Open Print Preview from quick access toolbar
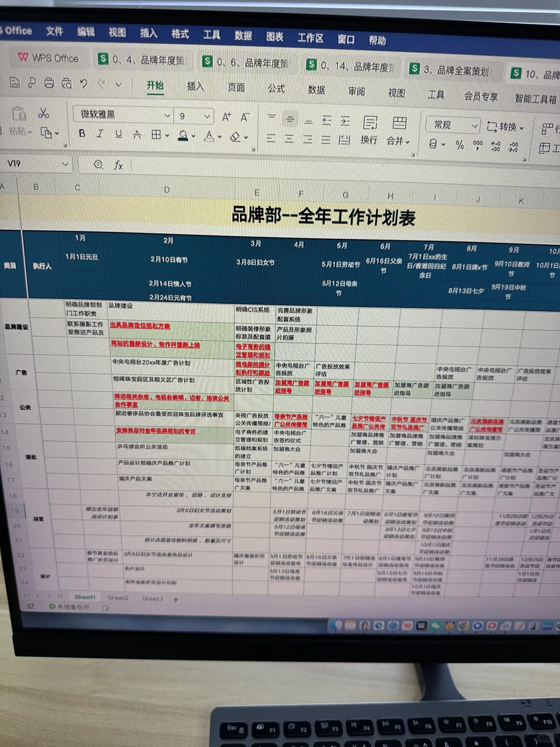The height and width of the screenshot is (747, 560). point(66,83)
